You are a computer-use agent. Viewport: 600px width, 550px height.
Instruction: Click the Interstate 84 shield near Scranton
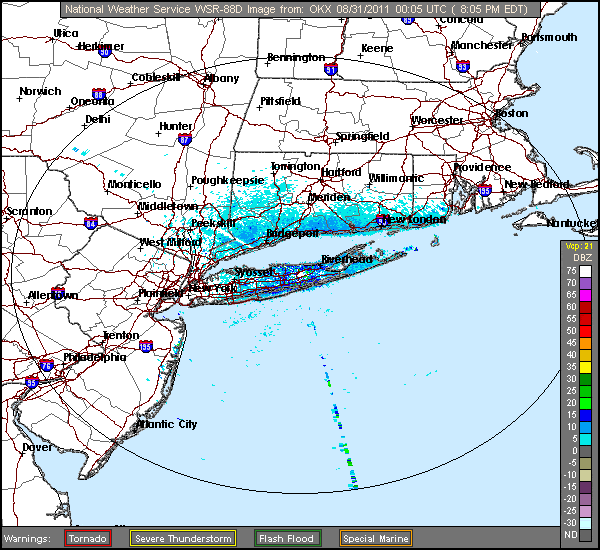click(91, 223)
